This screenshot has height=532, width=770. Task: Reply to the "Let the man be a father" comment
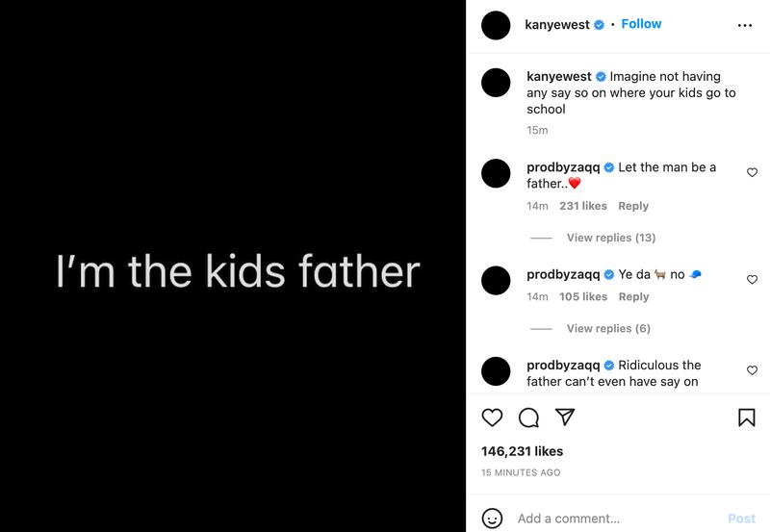(x=633, y=206)
